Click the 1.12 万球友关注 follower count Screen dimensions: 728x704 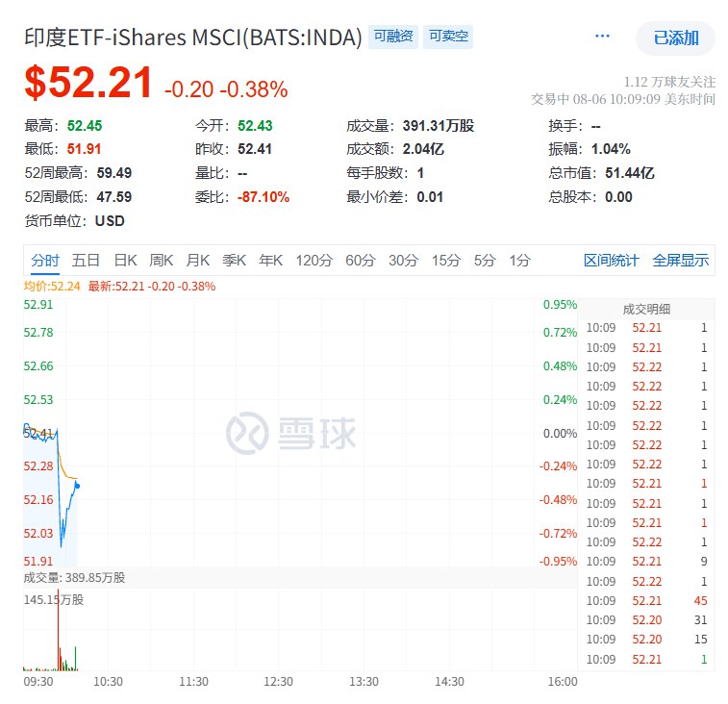coord(669,82)
